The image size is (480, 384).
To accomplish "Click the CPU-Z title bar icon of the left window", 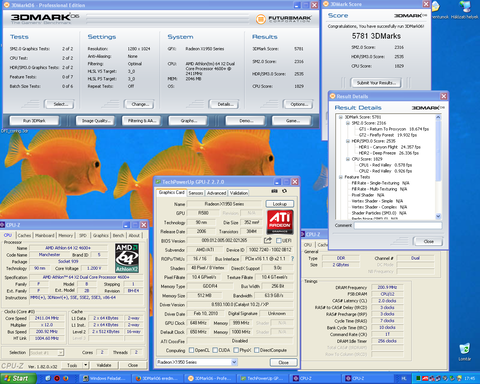I will [x=2, y=225].
